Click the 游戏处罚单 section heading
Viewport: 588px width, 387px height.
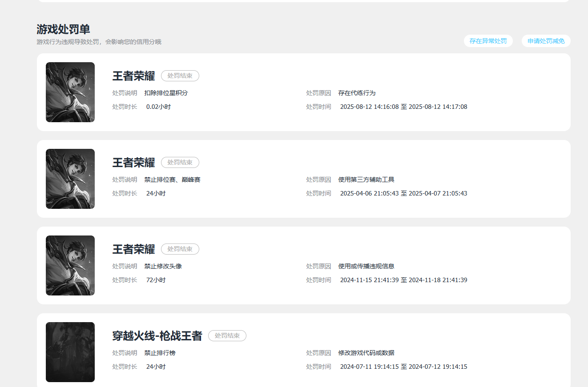63,29
